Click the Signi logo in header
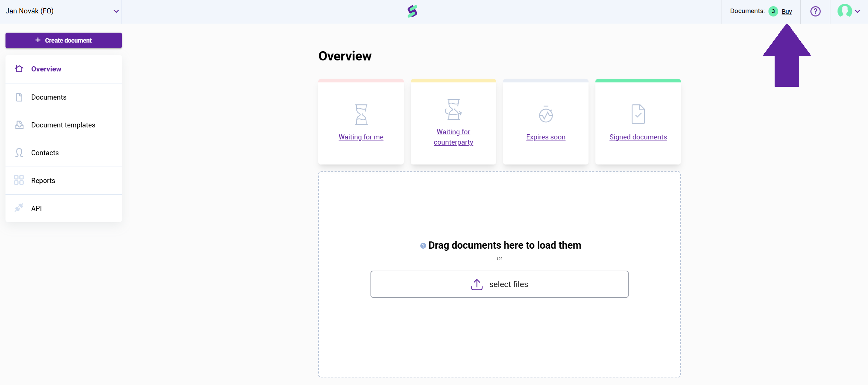Image resolution: width=868 pixels, height=385 pixels. click(412, 11)
